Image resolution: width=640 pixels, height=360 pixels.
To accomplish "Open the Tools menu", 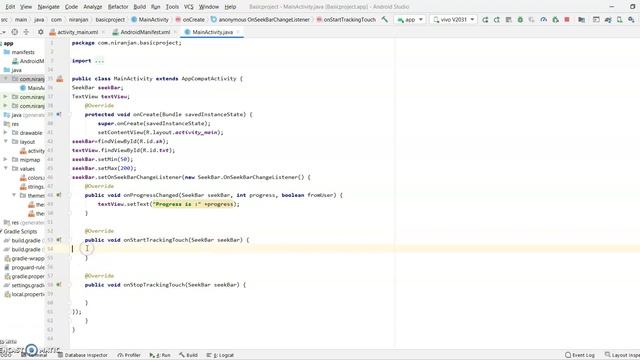I will 172,7.
